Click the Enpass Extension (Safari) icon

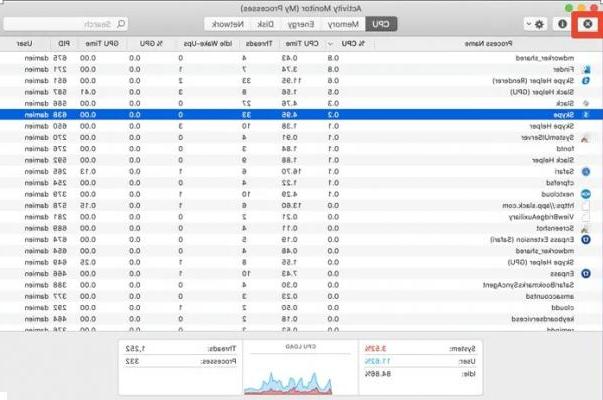586,240
